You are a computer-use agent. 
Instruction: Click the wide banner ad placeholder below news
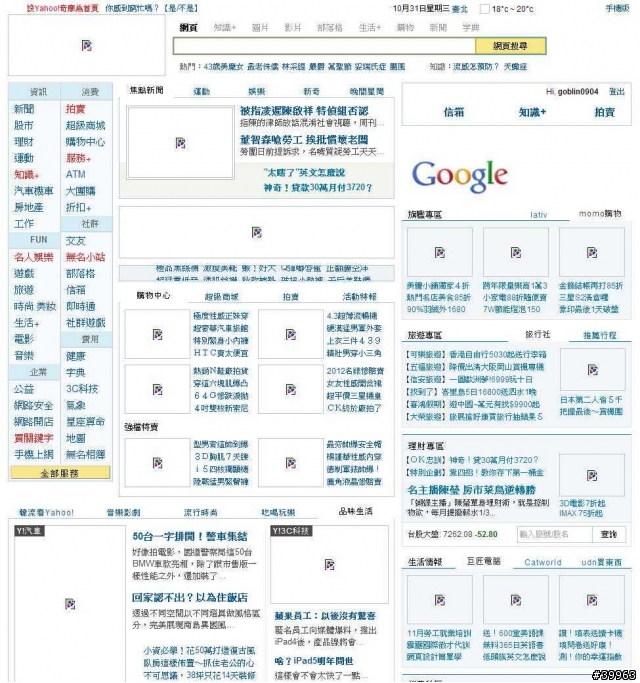(x=257, y=233)
